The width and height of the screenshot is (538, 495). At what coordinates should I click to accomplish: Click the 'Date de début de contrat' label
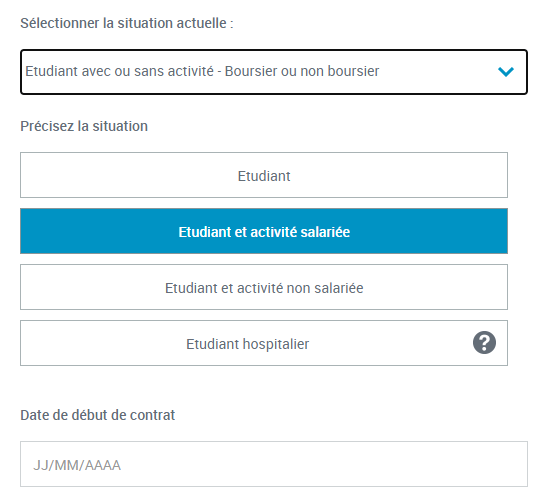tap(98, 415)
